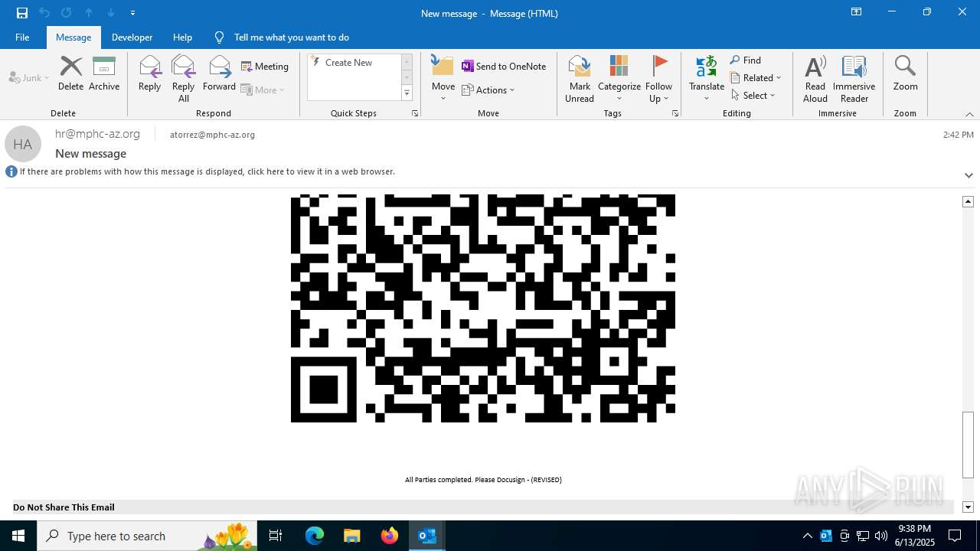Click the message scroll down arrow
This screenshot has height=551, width=980.
coord(968,507)
